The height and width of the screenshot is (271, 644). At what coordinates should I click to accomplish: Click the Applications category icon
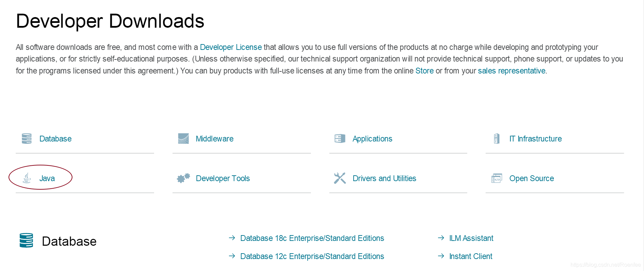[340, 138]
